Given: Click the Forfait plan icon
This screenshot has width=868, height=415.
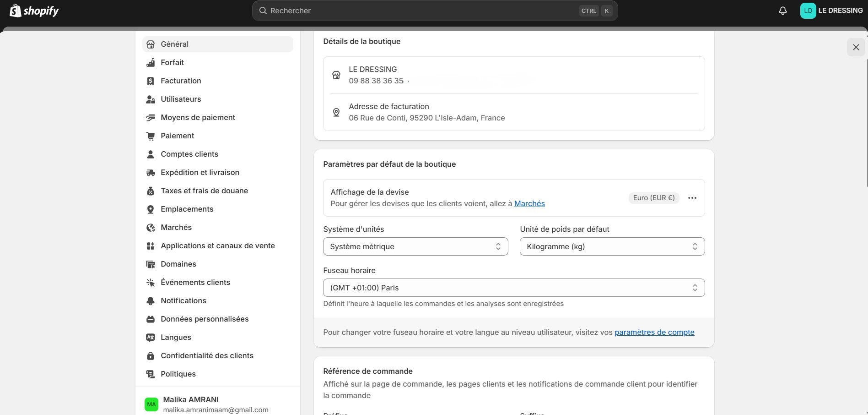Looking at the screenshot, I should 151,63.
